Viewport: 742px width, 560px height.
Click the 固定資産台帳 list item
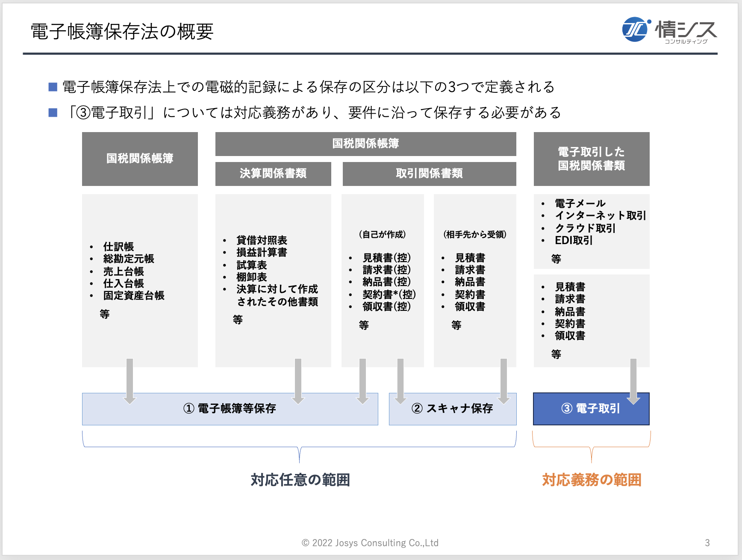(x=134, y=295)
